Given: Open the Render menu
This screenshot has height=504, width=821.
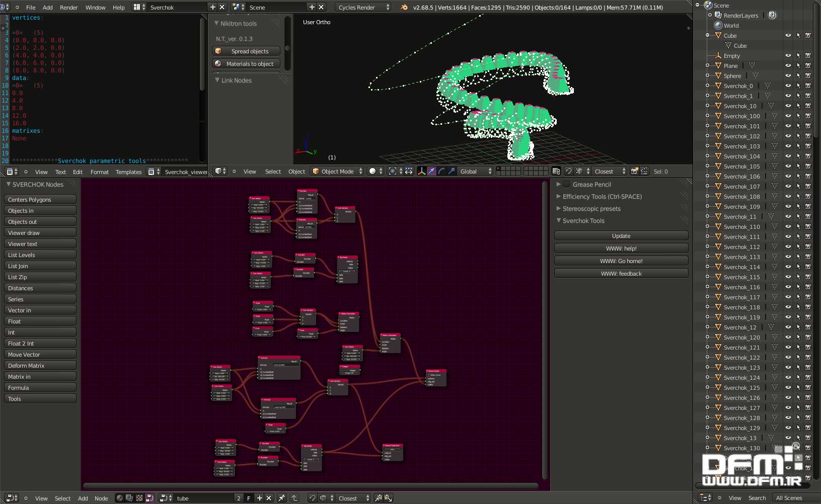Looking at the screenshot, I should point(69,7).
